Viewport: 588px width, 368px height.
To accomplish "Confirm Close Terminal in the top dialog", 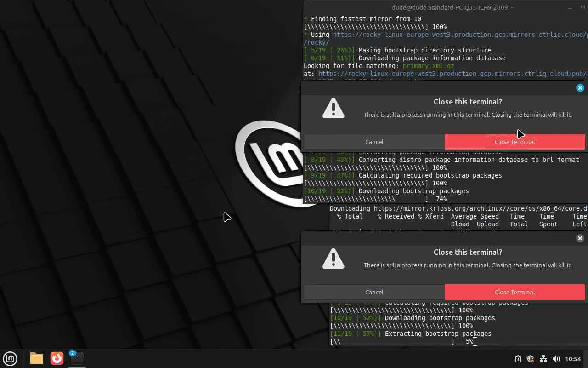I will pyautogui.click(x=514, y=142).
